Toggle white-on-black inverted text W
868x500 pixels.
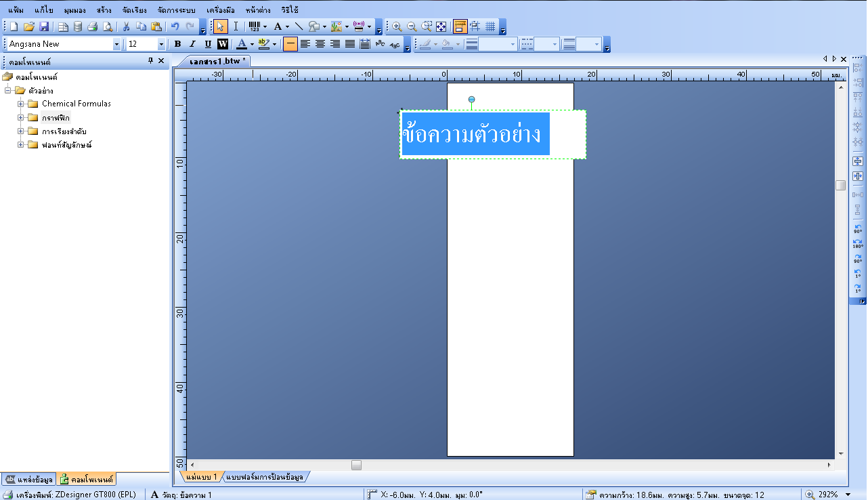[222, 44]
